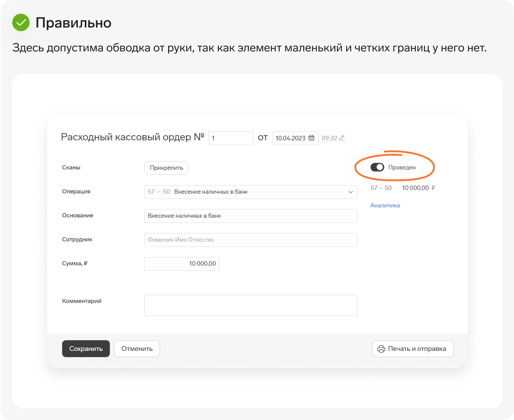Click the green checkmark icon beside Правильно

[x=21, y=22]
